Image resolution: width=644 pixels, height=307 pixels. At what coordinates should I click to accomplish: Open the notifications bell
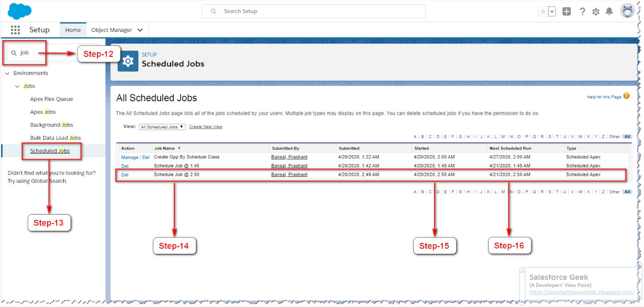[x=609, y=12]
